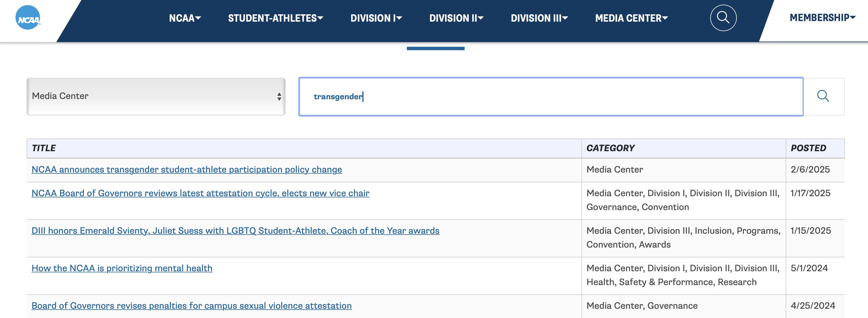Expand the NCAA navigation dropdown
Viewport: 868px width, 318px height.
pyautogui.click(x=185, y=18)
